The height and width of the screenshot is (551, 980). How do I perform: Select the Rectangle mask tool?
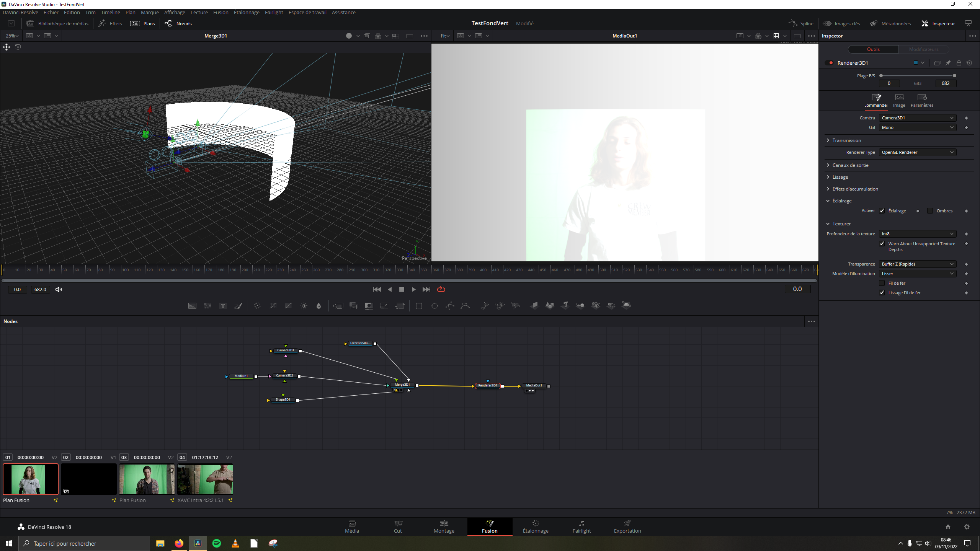419,306
